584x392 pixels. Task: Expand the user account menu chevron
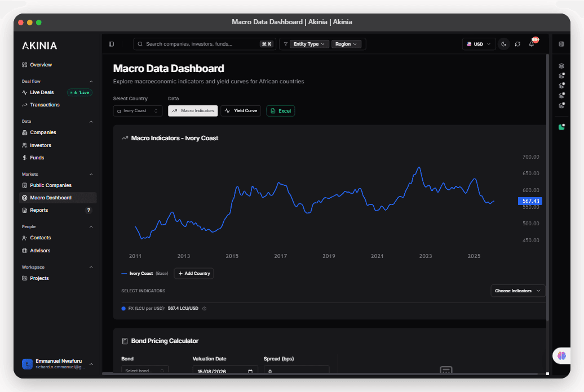[91, 364]
